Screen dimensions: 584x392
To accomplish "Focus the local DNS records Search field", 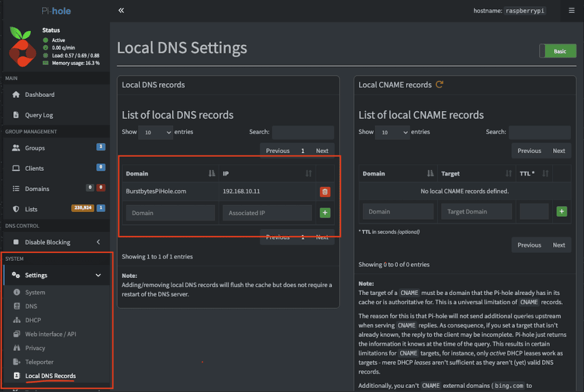I will pos(303,132).
